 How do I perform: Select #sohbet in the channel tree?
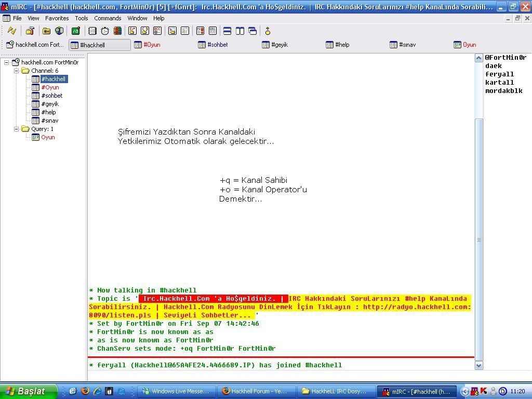tap(52, 96)
